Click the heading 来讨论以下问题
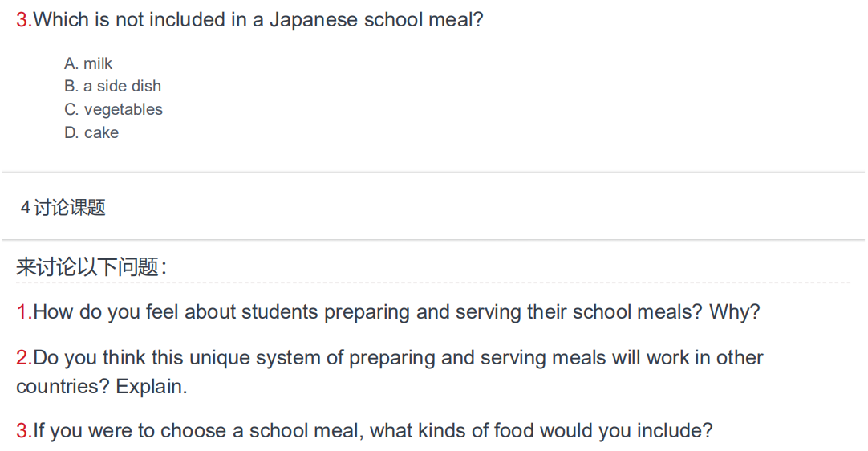The height and width of the screenshot is (451, 868). point(91,267)
